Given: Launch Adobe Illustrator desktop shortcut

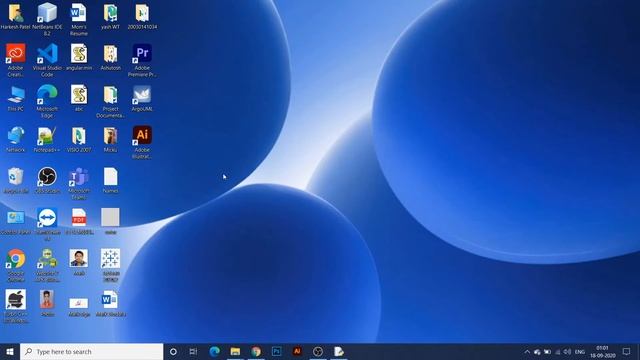Looking at the screenshot, I should pyautogui.click(x=142, y=136).
